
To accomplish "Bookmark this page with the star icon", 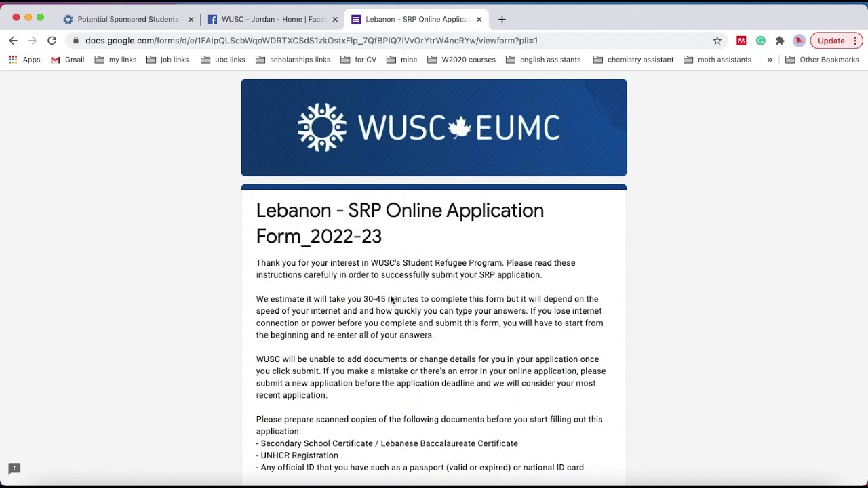I will (x=717, y=41).
